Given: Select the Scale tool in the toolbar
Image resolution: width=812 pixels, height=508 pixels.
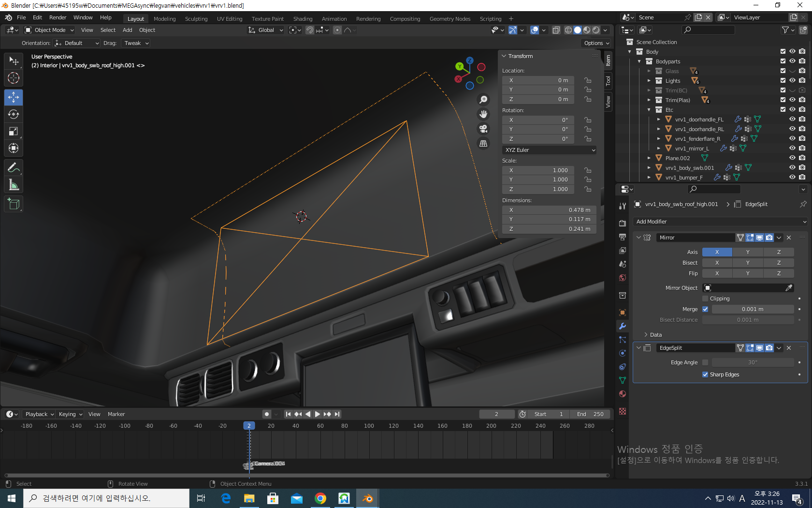Looking at the screenshot, I should pos(14,132).
